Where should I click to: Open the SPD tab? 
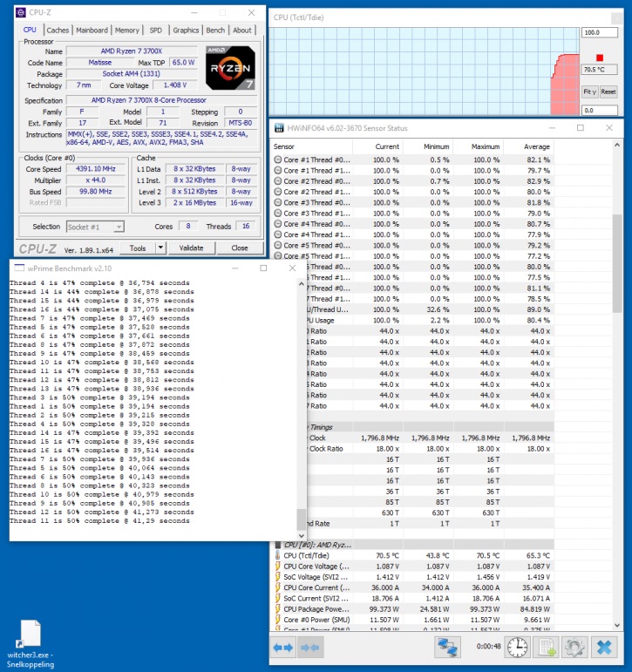(x=156, y=30)
